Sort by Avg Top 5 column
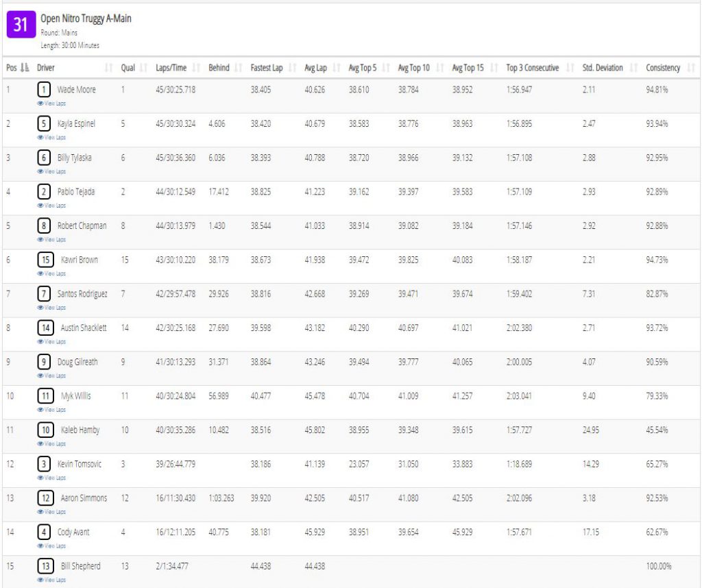Image resolution: width=702 pixels, height=588 pixels. click(x=363, y=68)
